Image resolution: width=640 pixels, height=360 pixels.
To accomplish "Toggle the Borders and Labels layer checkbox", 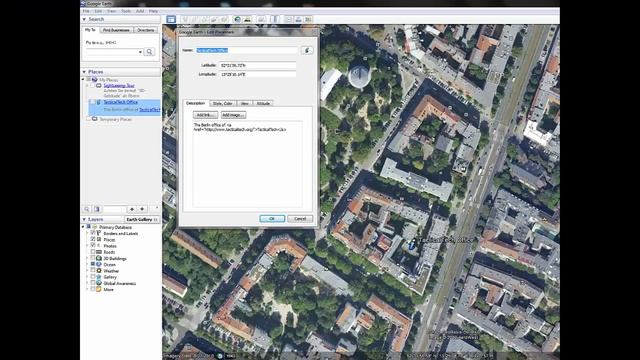I will coord(93,233).
